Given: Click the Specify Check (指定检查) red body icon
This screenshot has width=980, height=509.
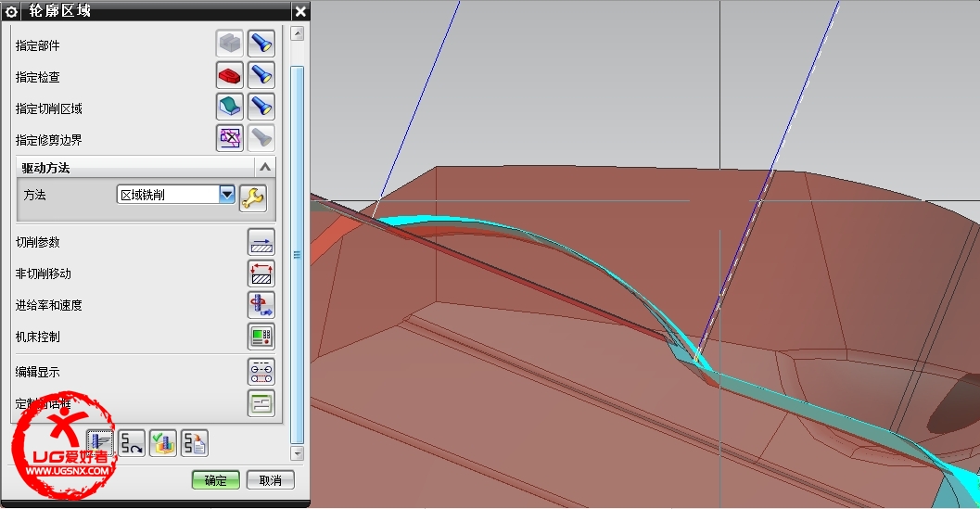Looking at the screenshot, I should coord(229,75).
